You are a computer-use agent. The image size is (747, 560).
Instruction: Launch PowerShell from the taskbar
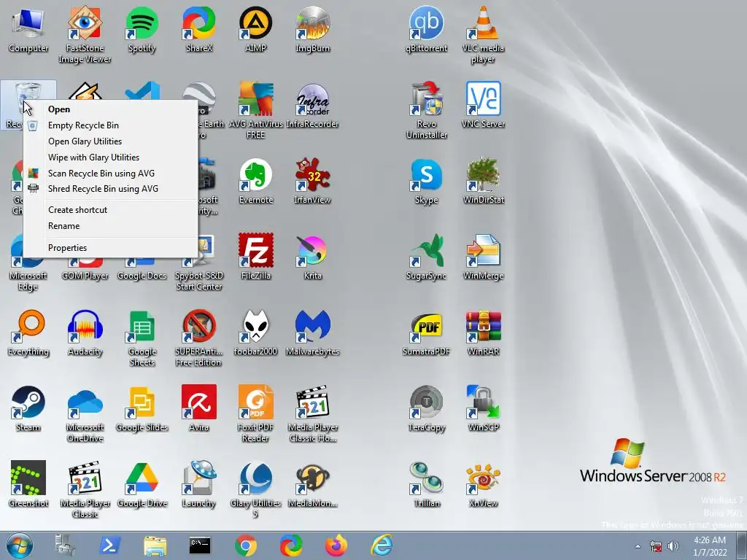(109, 545)
